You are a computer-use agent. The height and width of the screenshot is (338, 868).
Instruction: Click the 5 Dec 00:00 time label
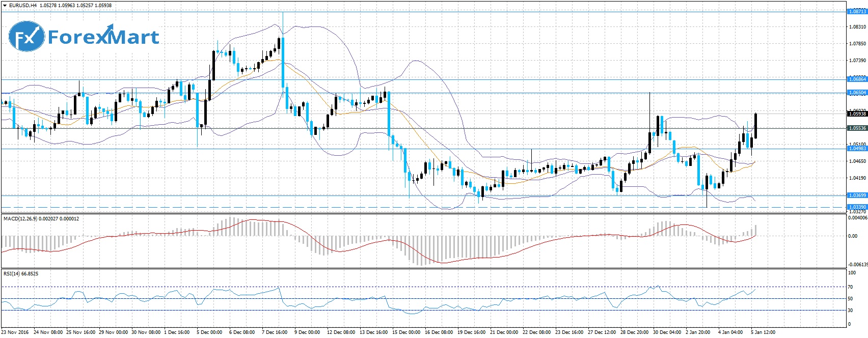tap(209, 332)
